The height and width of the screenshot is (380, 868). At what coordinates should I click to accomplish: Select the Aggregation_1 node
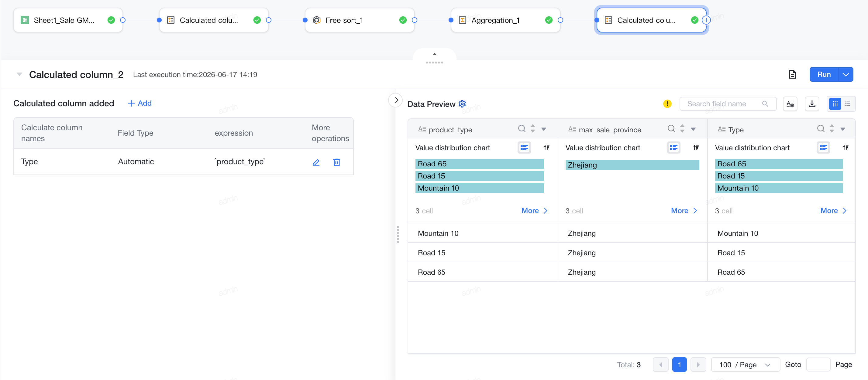505,20
